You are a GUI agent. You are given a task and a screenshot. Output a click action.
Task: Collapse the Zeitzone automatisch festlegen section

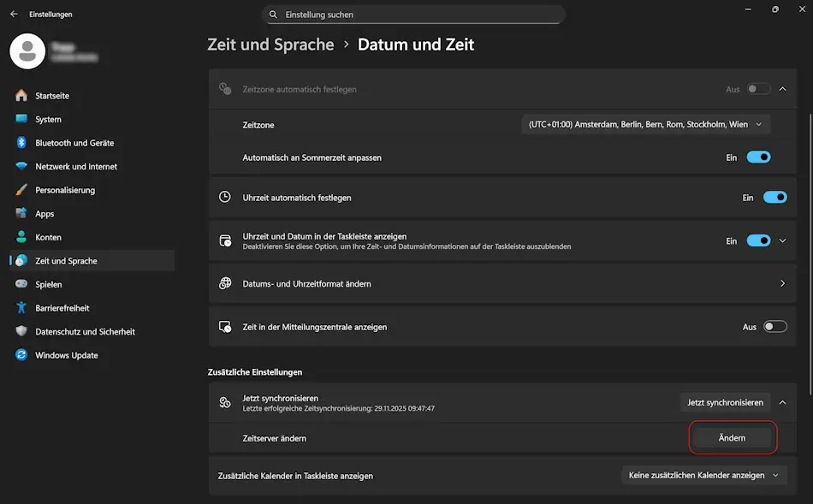780,88
